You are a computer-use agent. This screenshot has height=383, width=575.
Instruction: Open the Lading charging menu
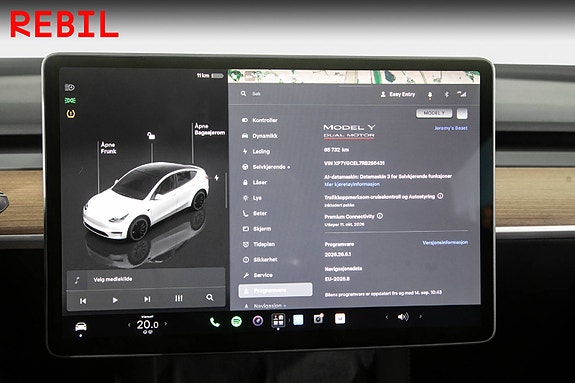(x=256, y=151)
